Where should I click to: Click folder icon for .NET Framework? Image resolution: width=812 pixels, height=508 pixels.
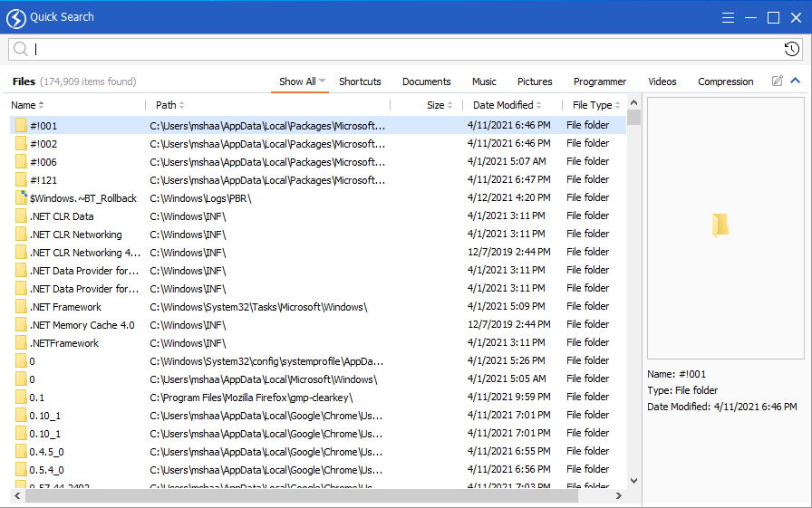coord(21,307)
